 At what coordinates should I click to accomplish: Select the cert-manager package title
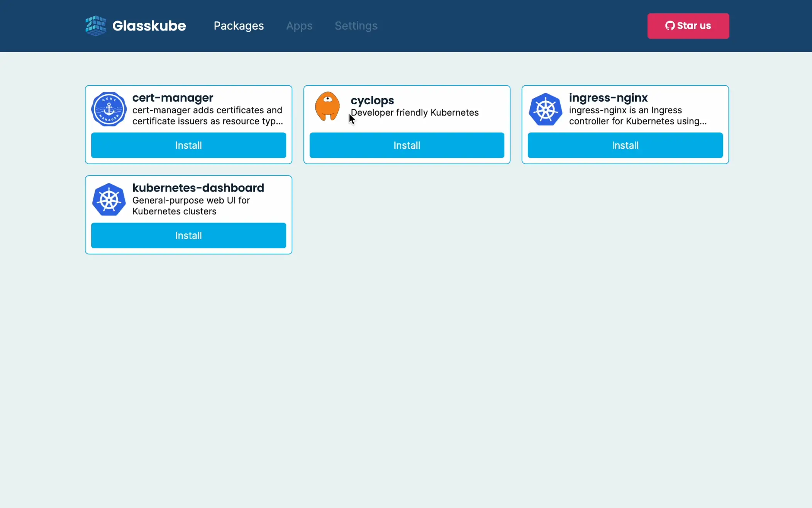173,98
